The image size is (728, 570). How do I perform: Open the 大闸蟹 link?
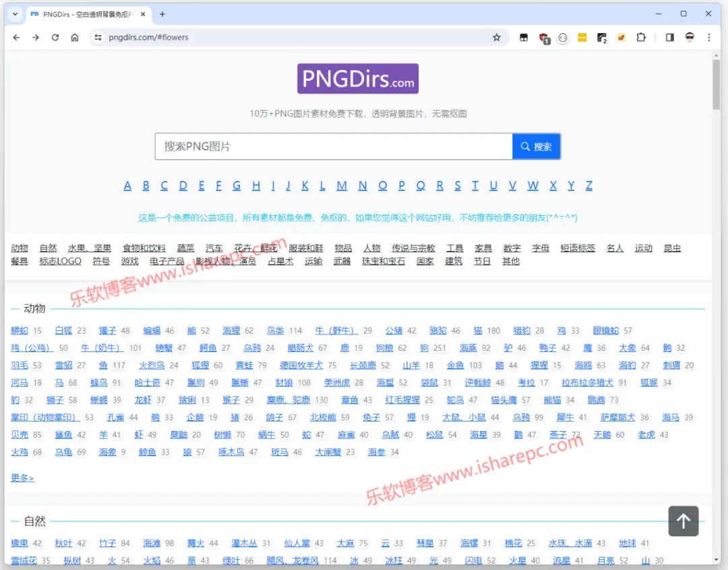[328, 452]
